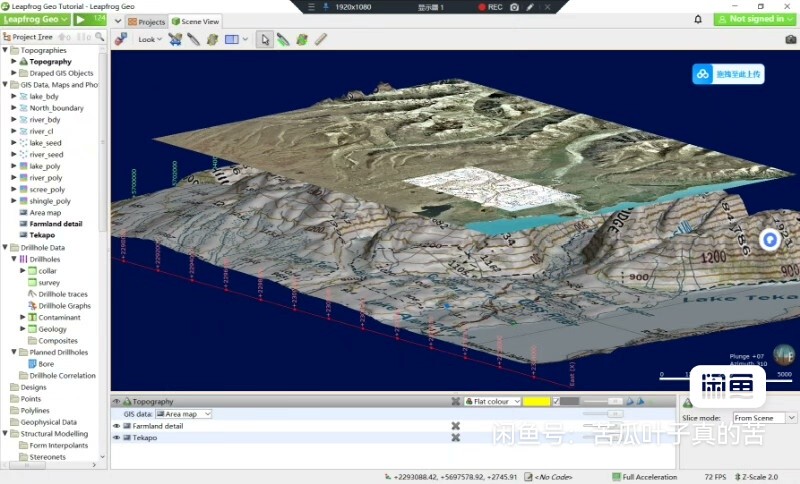Select Drillhole Correlation in project tree
The height and width of the screenshot is (484, 800).
point(62,375)
